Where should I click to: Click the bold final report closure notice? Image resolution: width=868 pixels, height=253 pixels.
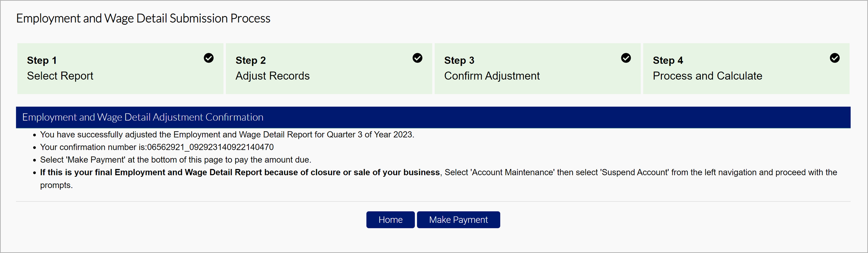pyautogui.click(x=240, y=172)
